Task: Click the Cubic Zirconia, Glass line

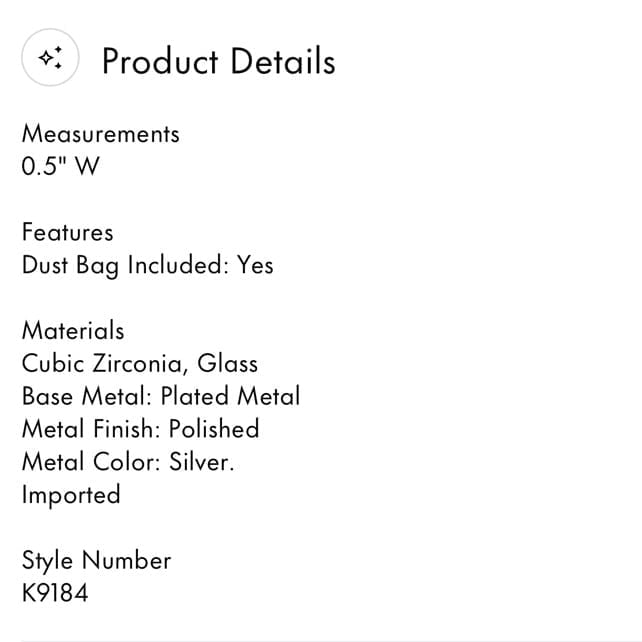Action: tap(140, 364)
